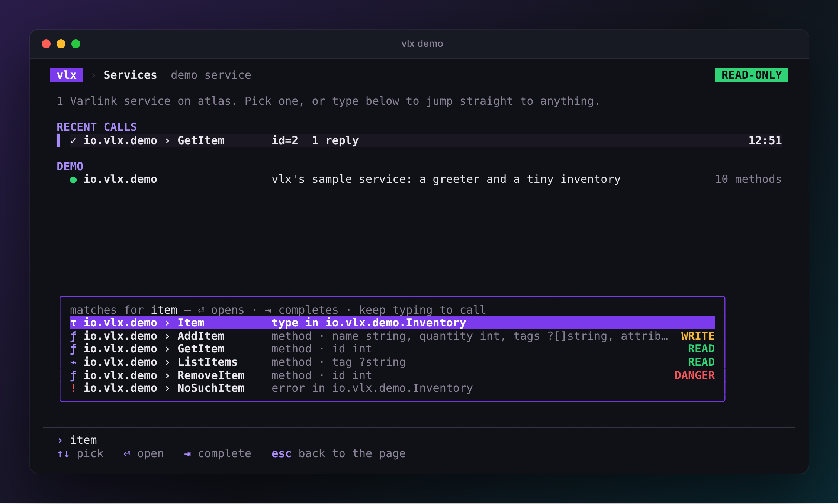Click the demo service subtitle
The height and width of the screenshot is (504, 839).
[x=211, y=75]
